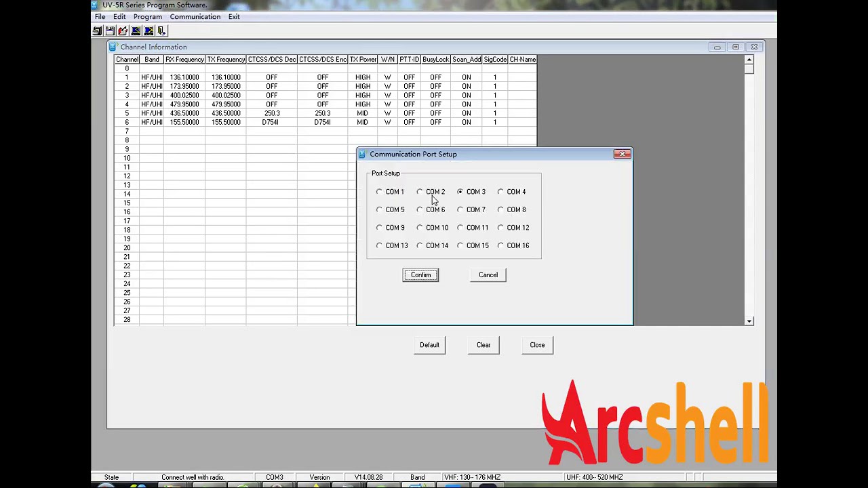Click the RX Frequency column header
868x488 pixels.
pyautogui.click(x=184, y=60)
